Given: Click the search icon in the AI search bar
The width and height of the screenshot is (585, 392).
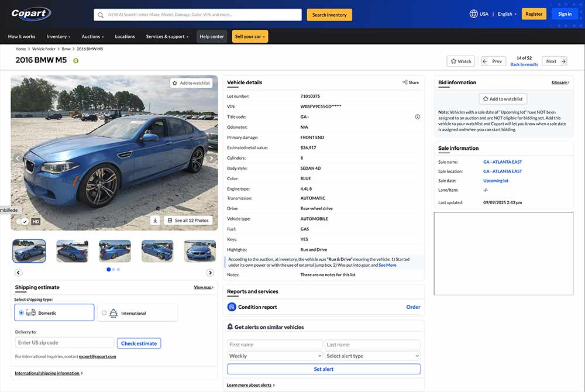Looking at the screenshot, I should pyautogui.click(x=101, y=15).
